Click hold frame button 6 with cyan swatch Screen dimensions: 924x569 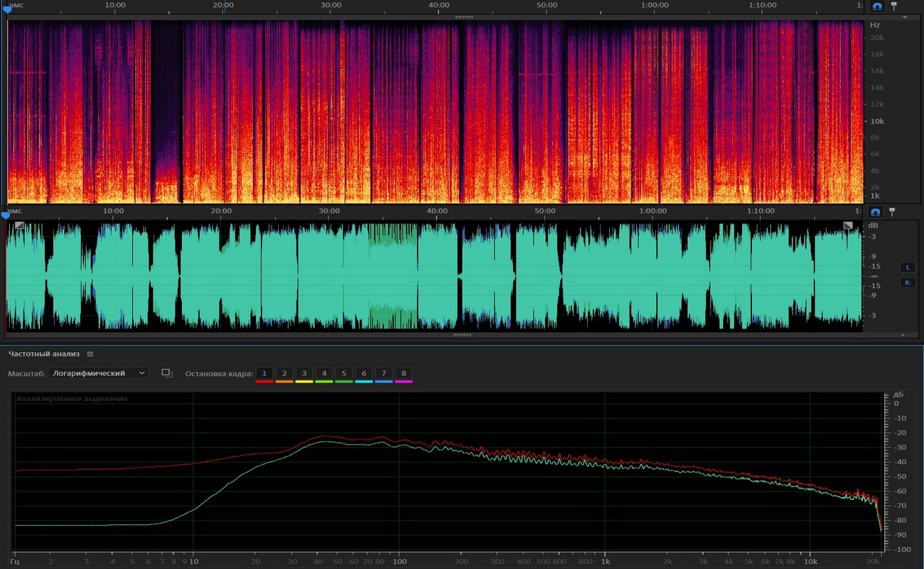click(x=364, y=373)
